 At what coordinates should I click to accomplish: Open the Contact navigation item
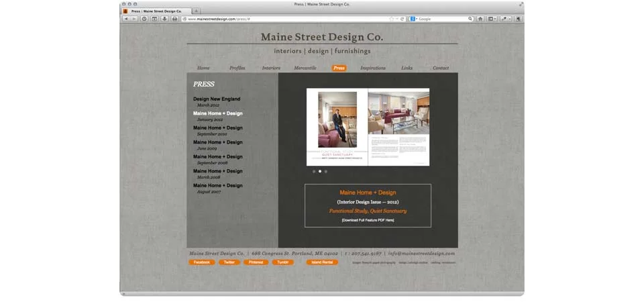coord(441,68)
